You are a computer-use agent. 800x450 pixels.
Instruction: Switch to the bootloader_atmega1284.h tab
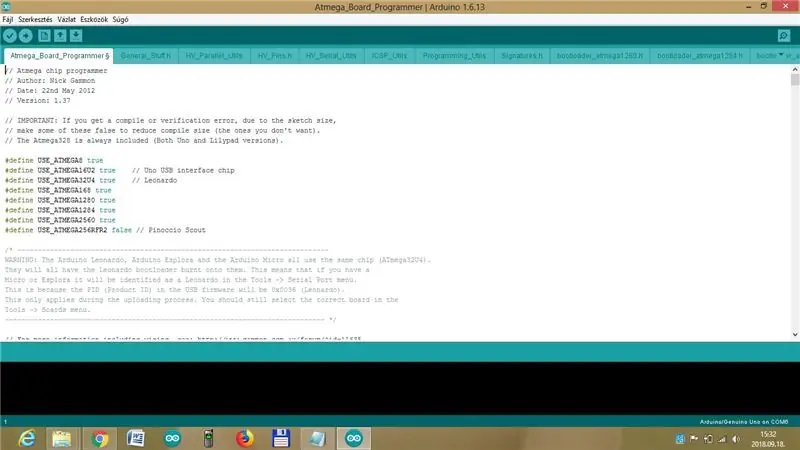(700, 56)
